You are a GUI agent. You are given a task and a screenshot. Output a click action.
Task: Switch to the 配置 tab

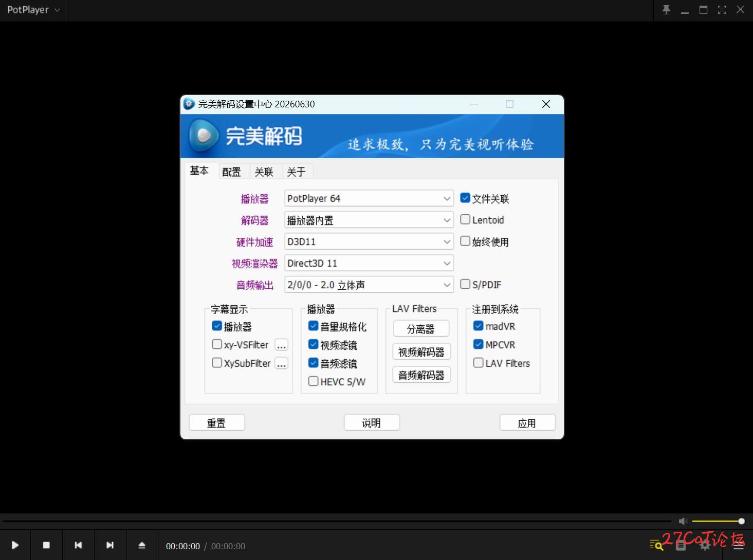[x=231, y=172]
